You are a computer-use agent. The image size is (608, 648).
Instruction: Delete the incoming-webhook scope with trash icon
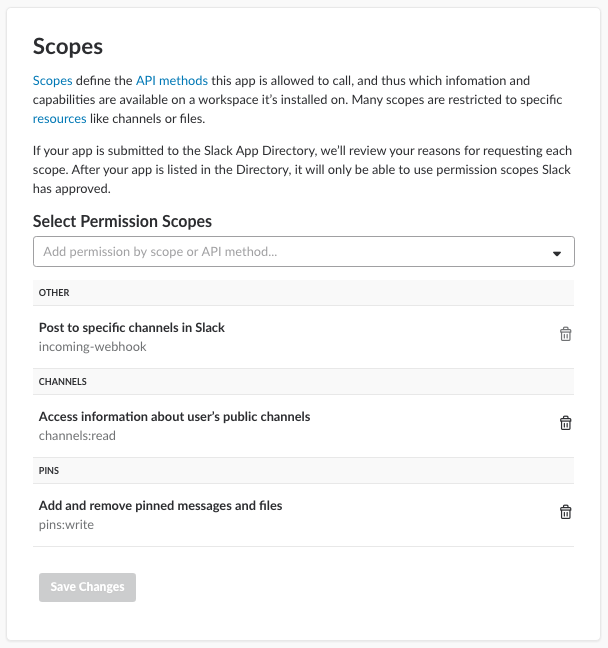[565, 334]
